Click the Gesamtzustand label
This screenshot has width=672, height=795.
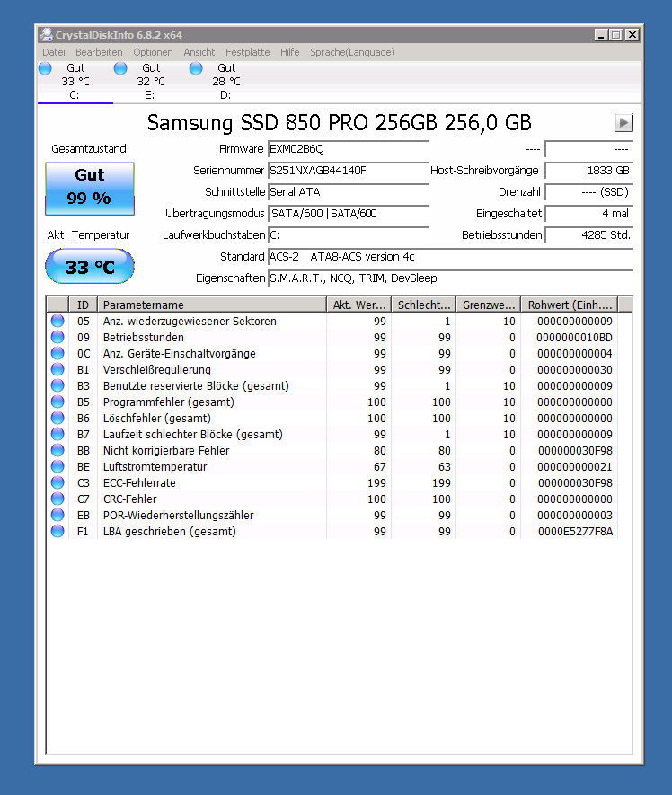tap(89, 149)
